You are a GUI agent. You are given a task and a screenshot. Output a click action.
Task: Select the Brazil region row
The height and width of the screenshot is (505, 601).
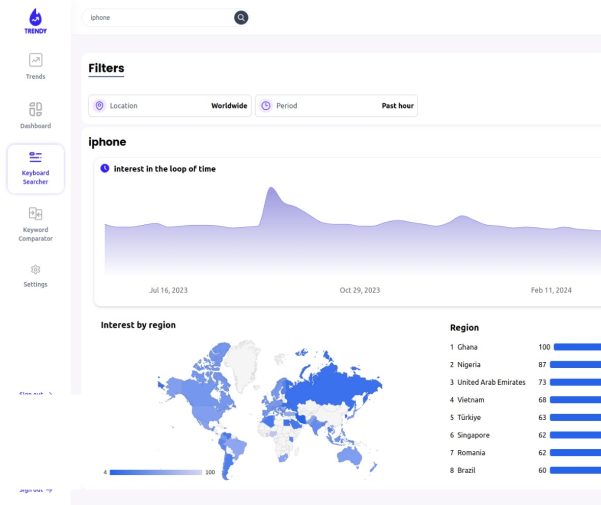point(525,471)
